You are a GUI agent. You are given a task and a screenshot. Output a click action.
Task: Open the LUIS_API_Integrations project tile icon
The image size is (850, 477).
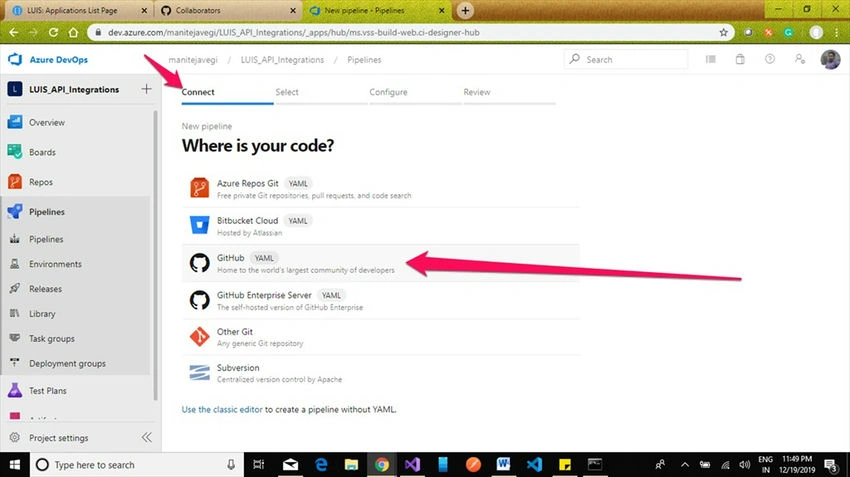point(15,89)
